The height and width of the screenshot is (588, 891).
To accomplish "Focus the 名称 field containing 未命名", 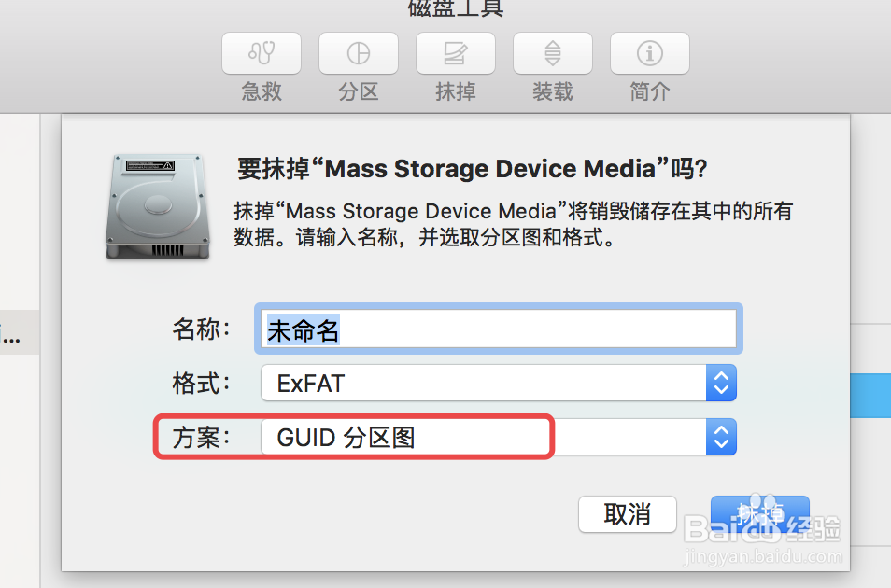I will coord(499,329).
